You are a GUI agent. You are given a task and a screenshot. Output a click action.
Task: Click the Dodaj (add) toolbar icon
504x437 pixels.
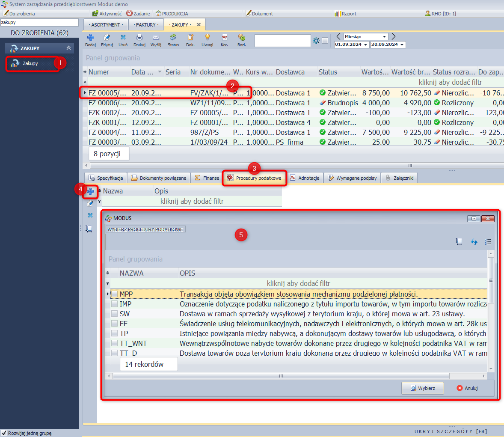click(x=90, y=38)
